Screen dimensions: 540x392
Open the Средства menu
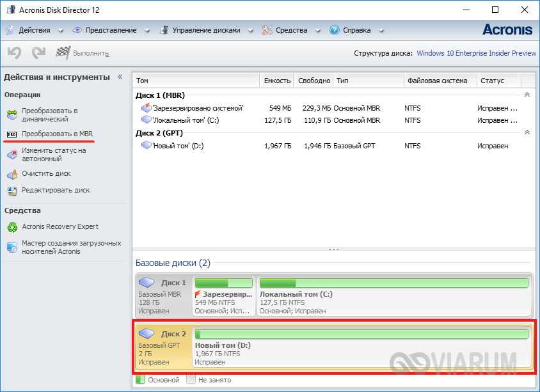point(291,30)
